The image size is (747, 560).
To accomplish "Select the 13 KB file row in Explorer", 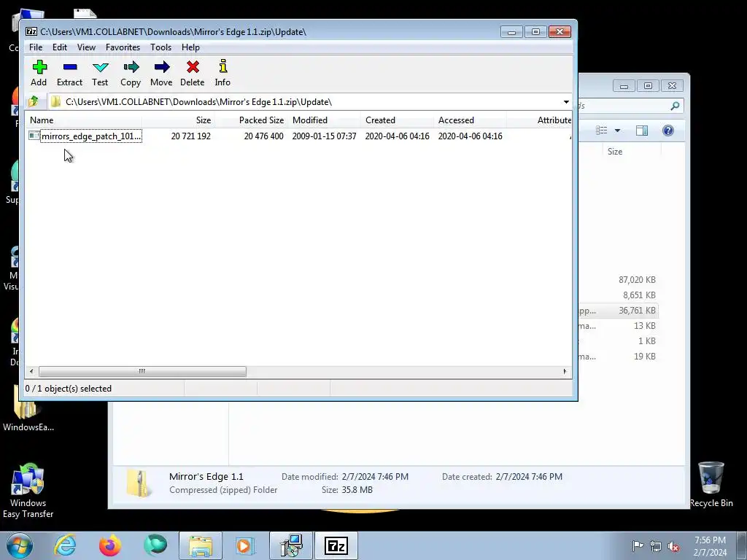I will (619, 326).
